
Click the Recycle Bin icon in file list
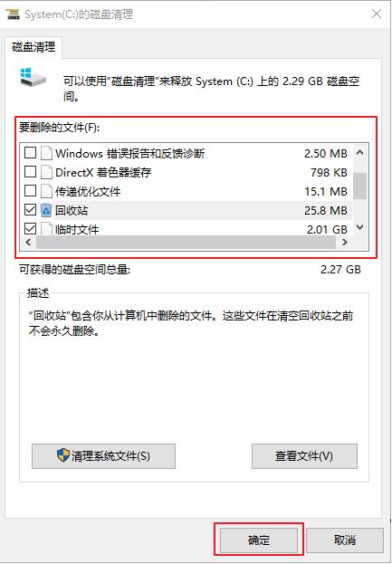click(46, 210)
